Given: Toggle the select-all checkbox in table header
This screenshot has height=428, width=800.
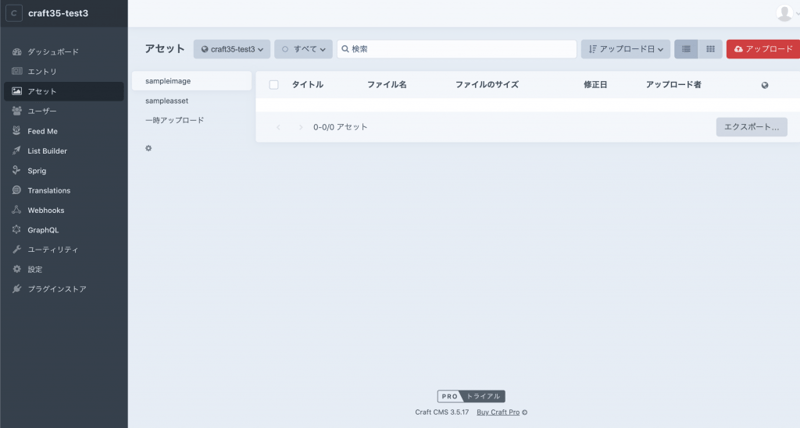Looking at the screenshot, I should 274,85.
